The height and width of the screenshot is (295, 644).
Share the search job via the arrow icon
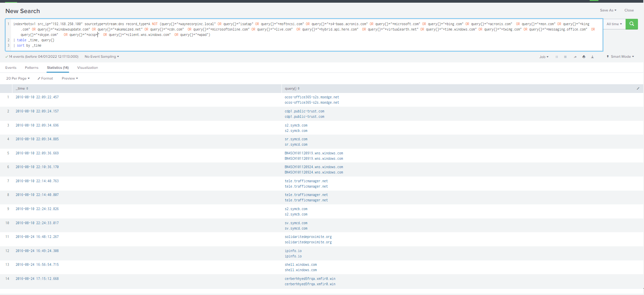[x=575, y=57]
